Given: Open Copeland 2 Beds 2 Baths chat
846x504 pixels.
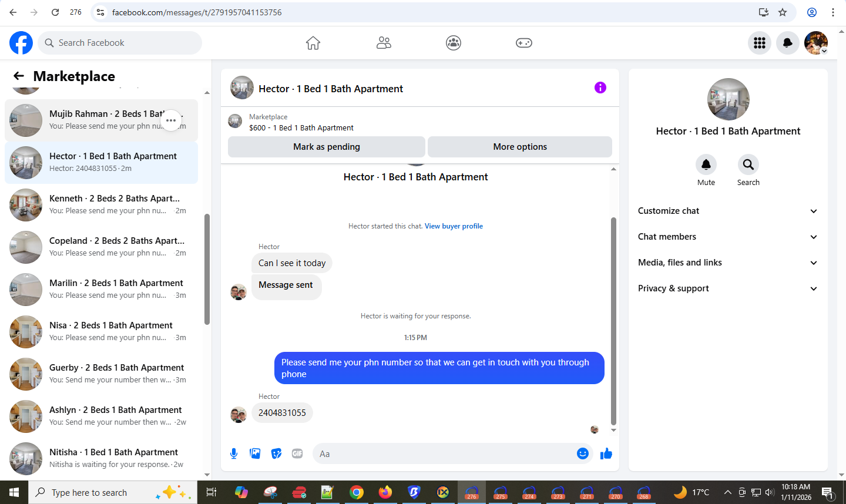Looking at the screenshot, I should tap(101, 247).
